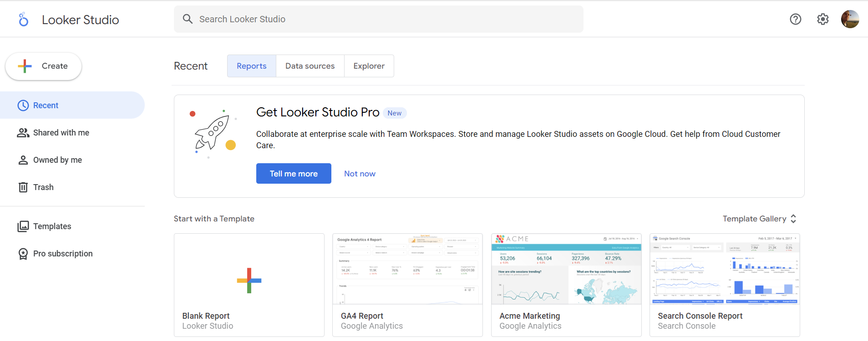Click the Looker Studio logo icon

tap(23, 20)
